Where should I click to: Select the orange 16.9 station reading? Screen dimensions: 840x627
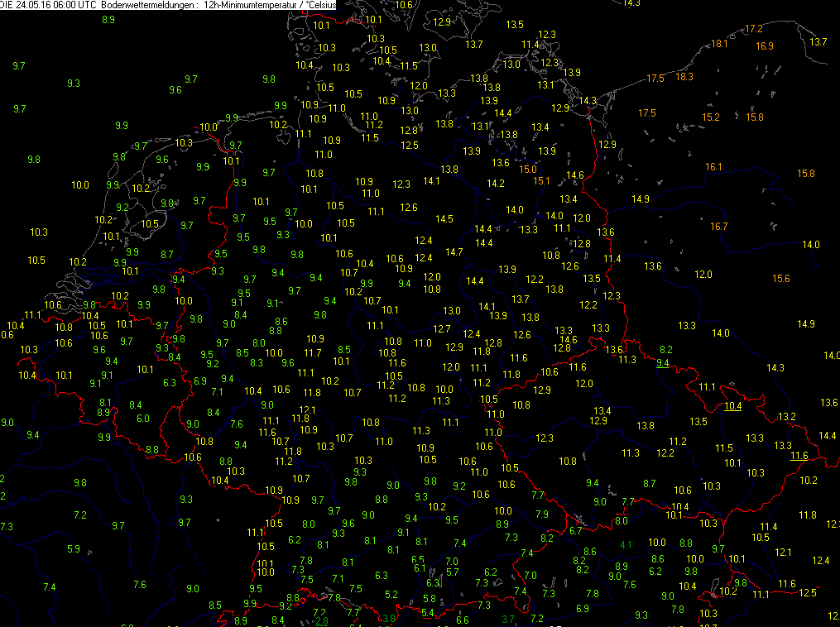(764, 46)
